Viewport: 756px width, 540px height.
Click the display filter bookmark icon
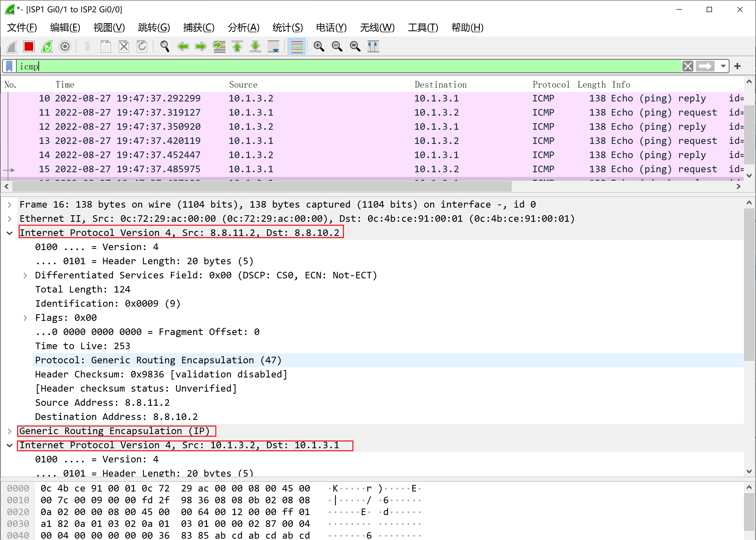tap(9, 66)
